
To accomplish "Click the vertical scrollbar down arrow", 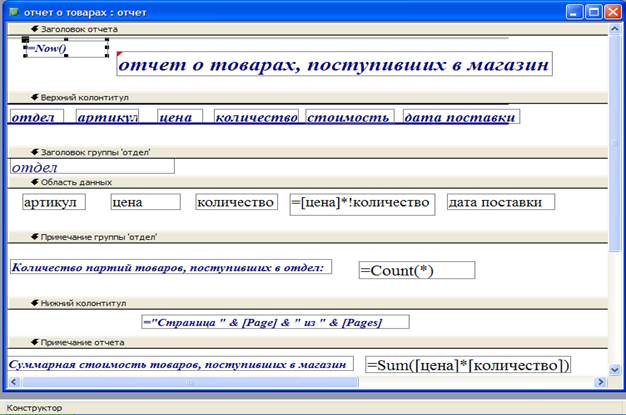I will (x=614, y=370).
